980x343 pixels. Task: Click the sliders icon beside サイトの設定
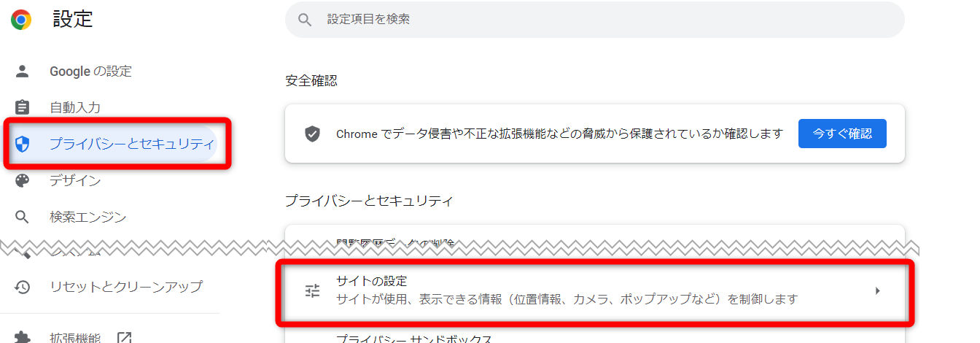313,290
